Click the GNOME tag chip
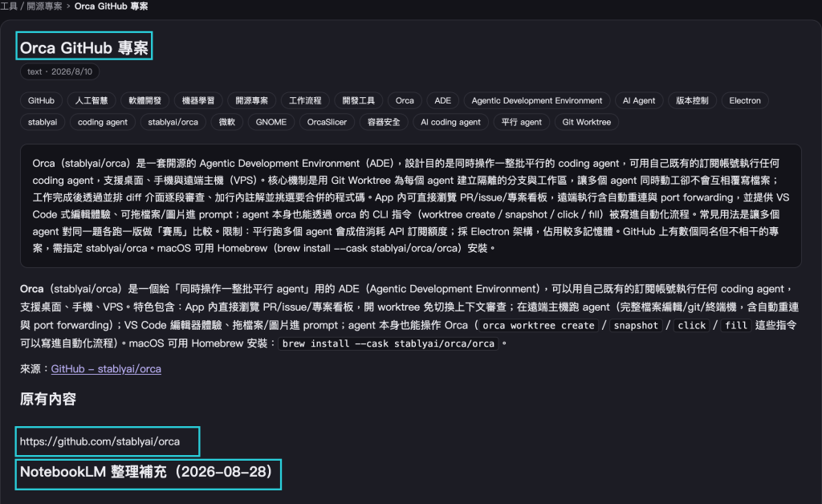This screenshot has height=504, width=822. point(271,122)
